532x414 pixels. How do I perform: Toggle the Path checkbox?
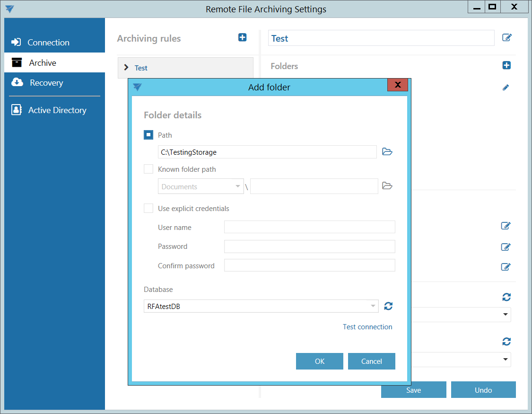click(x=148, y=135)
